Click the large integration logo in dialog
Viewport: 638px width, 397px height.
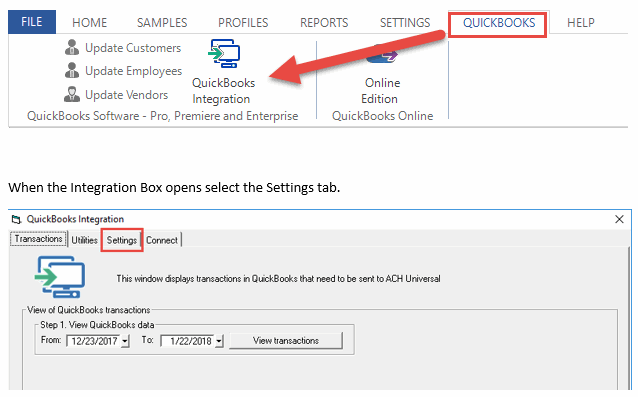[60, 277]
